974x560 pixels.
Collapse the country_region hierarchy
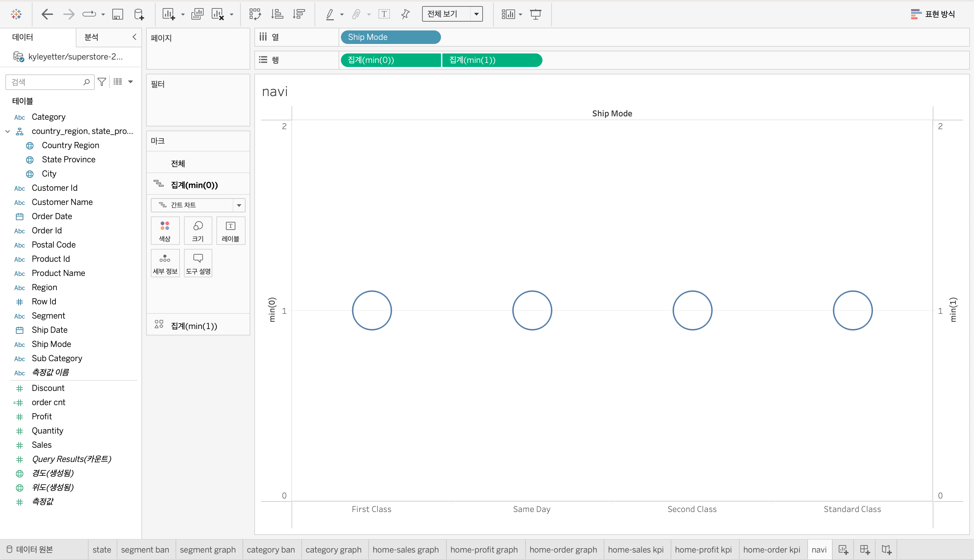pos(8,131)
